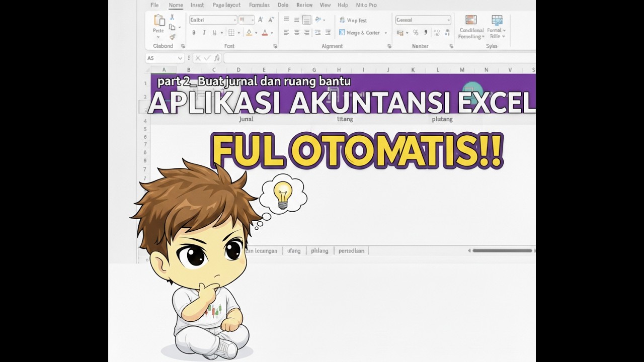Click the Merge & Center button
This screenshot has width=644, height=362.
click(x=359, y=33)
